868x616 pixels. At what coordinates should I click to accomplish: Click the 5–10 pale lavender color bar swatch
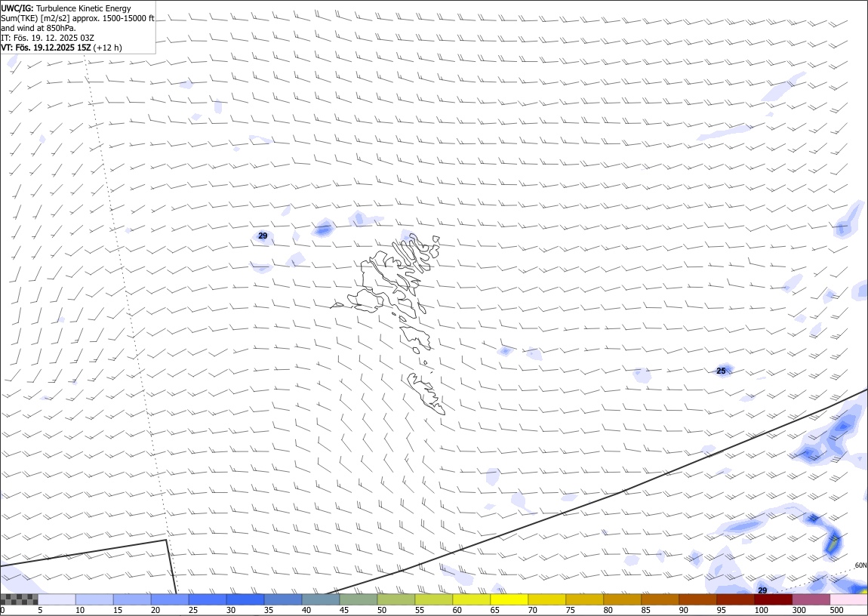point(57,599)
